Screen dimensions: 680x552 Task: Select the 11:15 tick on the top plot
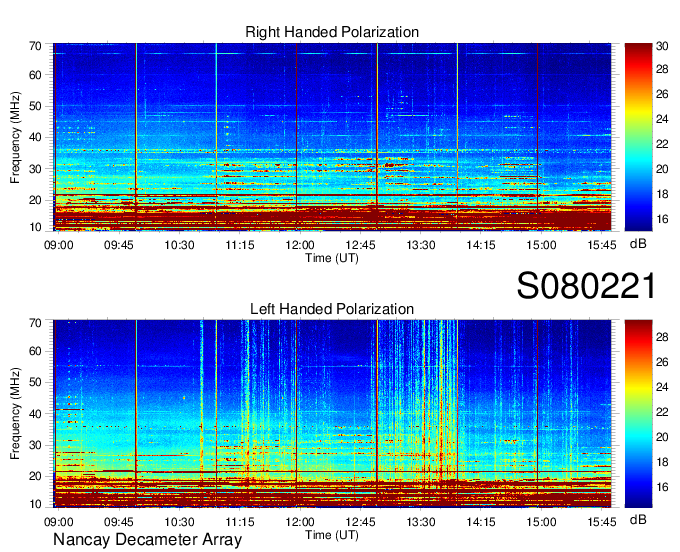pyautogui.click(x=239, y=245)
